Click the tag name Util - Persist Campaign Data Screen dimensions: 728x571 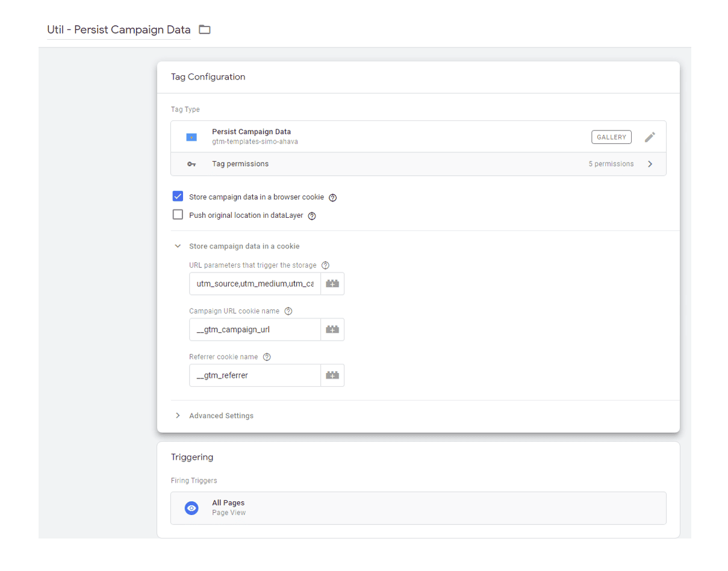(x=119, y=29)
